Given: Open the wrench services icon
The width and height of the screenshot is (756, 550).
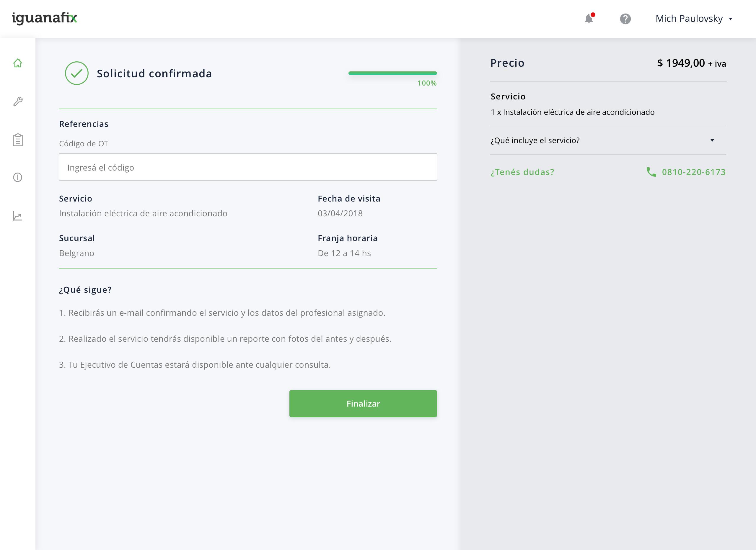Looking at the screenshot, I should tap(18, 101).
